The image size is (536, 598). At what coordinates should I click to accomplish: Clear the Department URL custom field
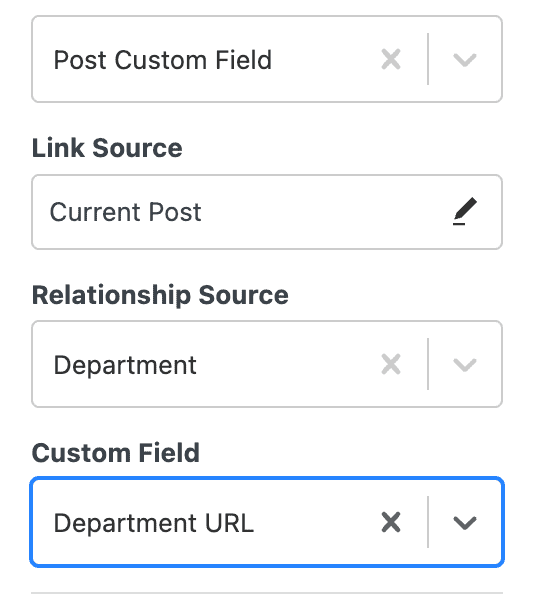pyautogui.click(x=391, y=522)
